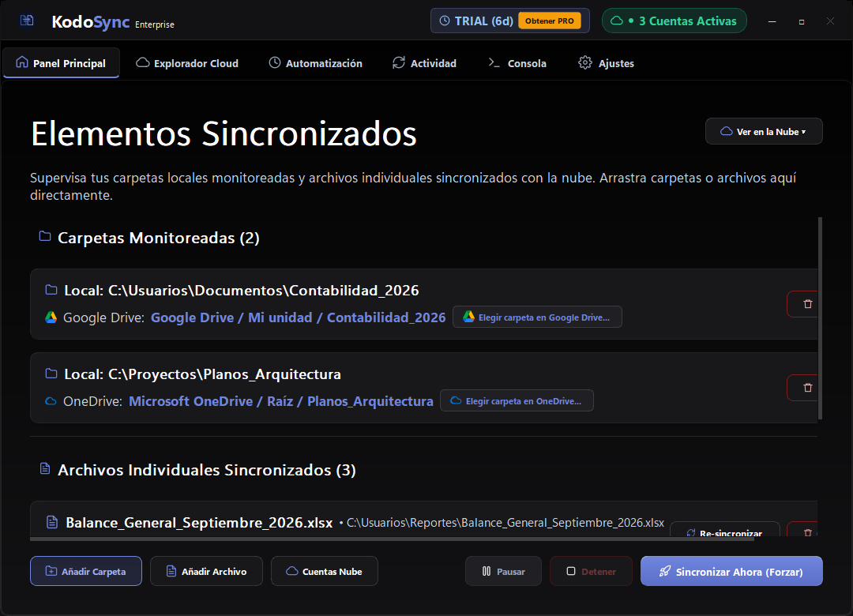The image size is (853, 616).
Task: Click Elegir carpeta en Google Drive button
Action: click(x=538, y=317)
